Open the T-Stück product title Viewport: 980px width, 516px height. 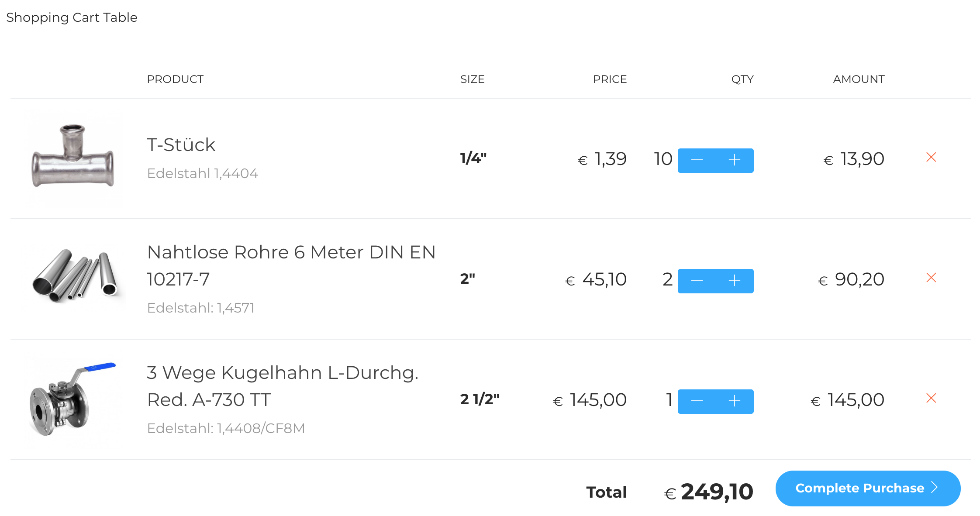pos(181,144)
